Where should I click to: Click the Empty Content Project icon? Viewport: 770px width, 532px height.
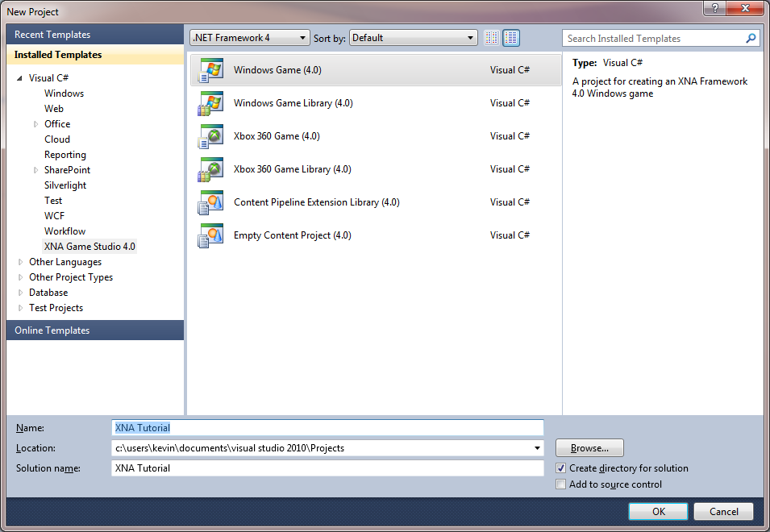click(210, 235)
